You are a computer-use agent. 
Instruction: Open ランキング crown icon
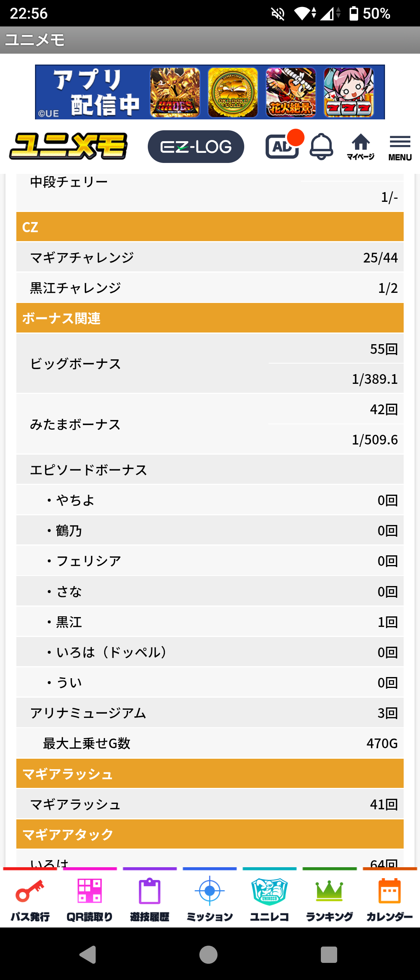point(329,899)
